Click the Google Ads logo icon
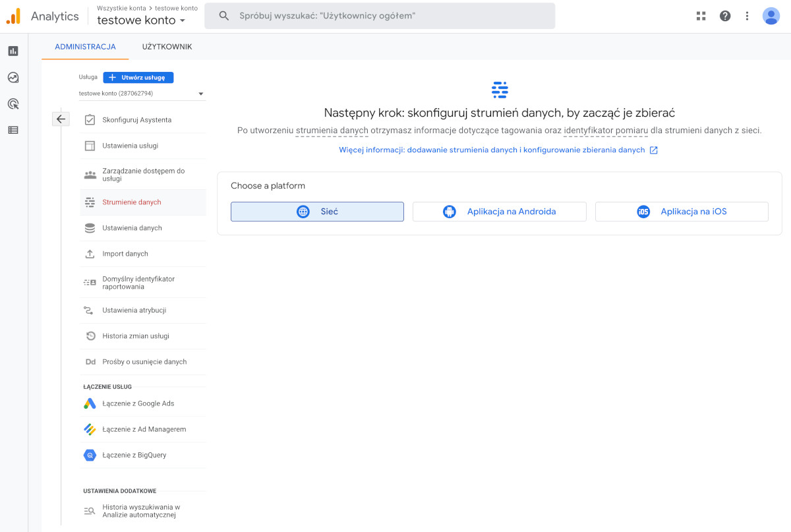 pos(90,403)
